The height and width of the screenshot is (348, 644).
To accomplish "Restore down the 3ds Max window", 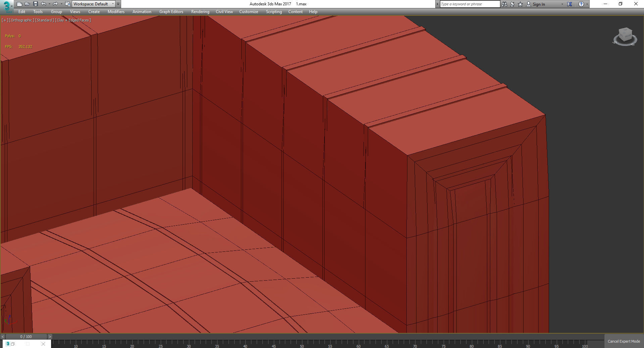I will [x=621, y=4].
